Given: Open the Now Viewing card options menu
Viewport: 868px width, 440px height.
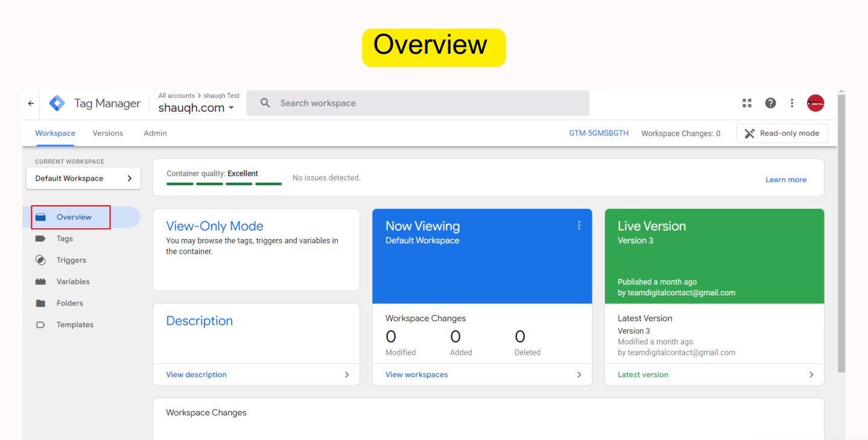Looking at the screenshot, I should tap(579, 225).
